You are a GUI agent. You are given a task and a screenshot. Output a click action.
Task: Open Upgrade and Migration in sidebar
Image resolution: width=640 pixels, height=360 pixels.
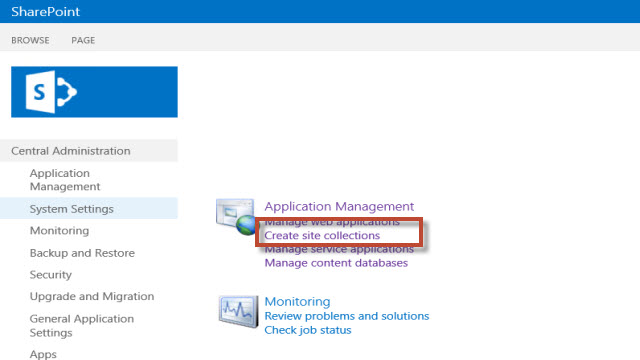(92, 296)
